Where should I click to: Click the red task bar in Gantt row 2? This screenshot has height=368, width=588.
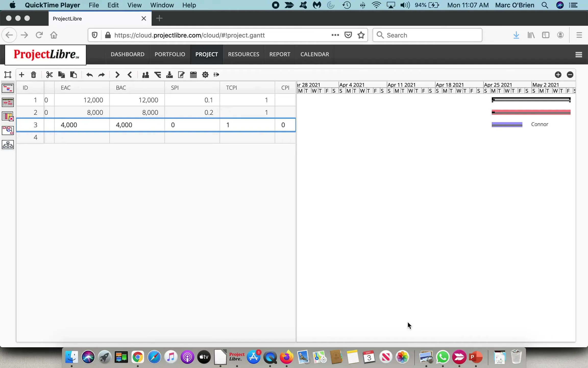click(x=531, y=112)
